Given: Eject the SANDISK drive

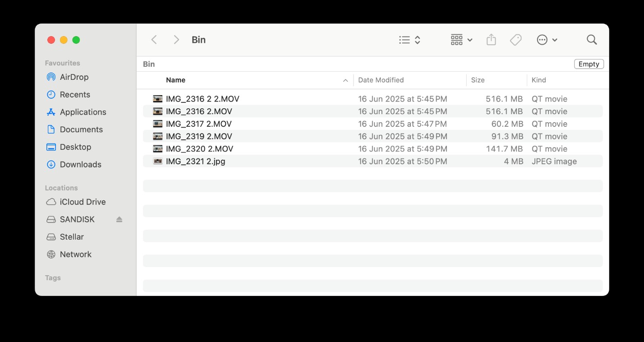Looking at the screenshot, I should coord(119,219).
